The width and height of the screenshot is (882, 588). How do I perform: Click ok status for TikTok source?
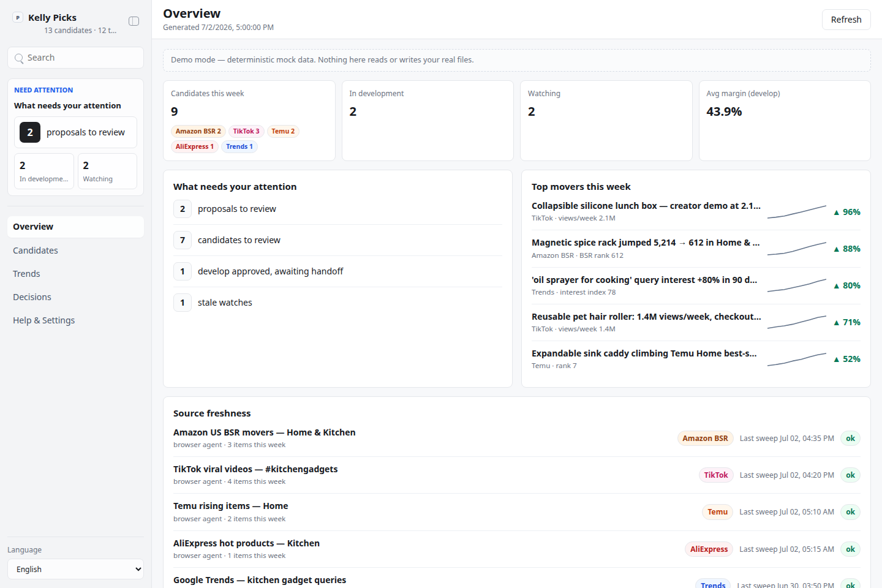pos(850,475)
